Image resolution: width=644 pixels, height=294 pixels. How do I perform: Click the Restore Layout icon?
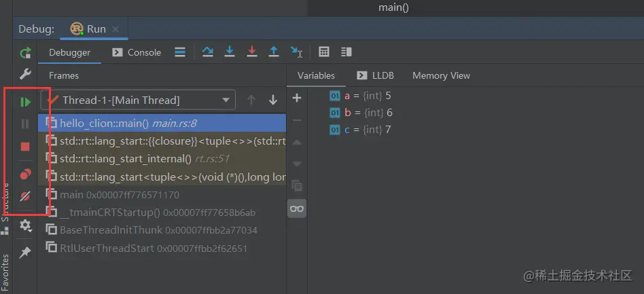(x=346, y=52)
